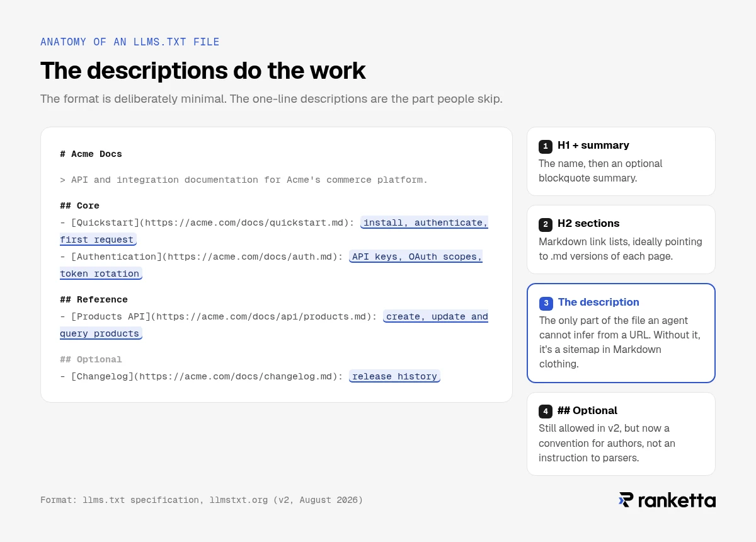Click the '## Reference' heading in code
The image size is (756, 542).
click(x=94, y=299)
